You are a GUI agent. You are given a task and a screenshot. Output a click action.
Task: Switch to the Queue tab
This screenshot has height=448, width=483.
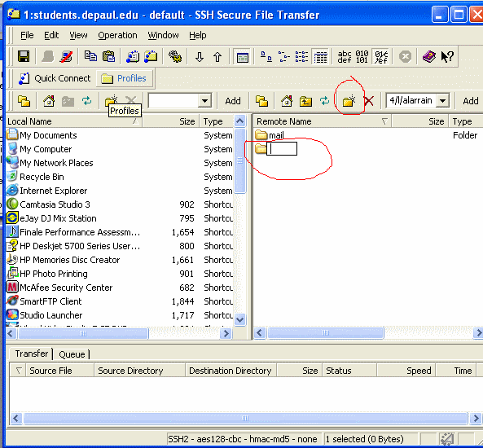pyautogui.click(x=72, y=354)
